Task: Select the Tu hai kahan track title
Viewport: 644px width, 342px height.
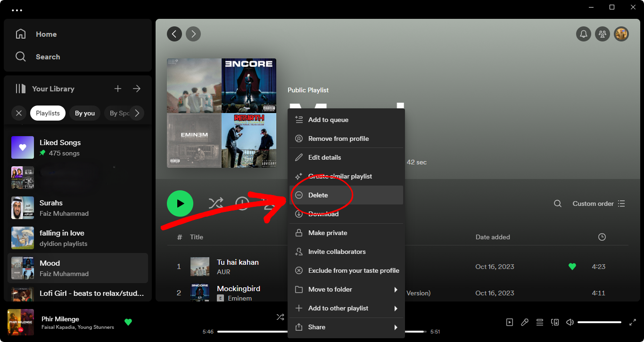Action: click(x=238, y=262)
